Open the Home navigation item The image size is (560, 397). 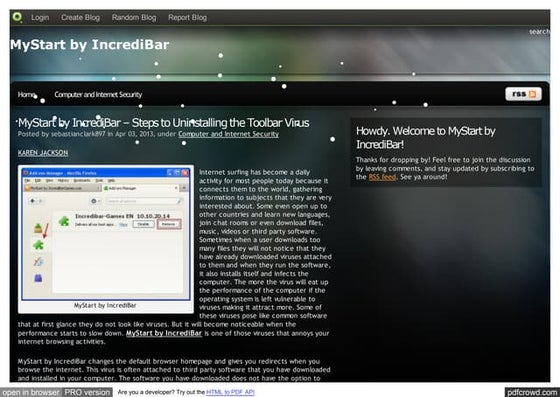coord(26,95)
